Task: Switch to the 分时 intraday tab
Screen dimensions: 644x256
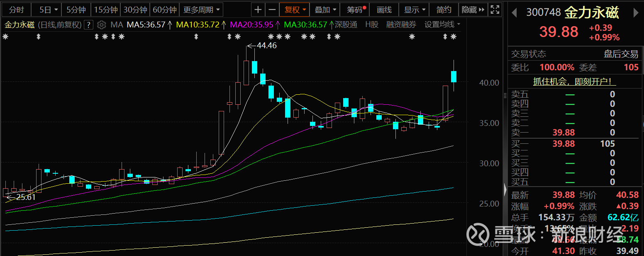Action: point(17,10)
